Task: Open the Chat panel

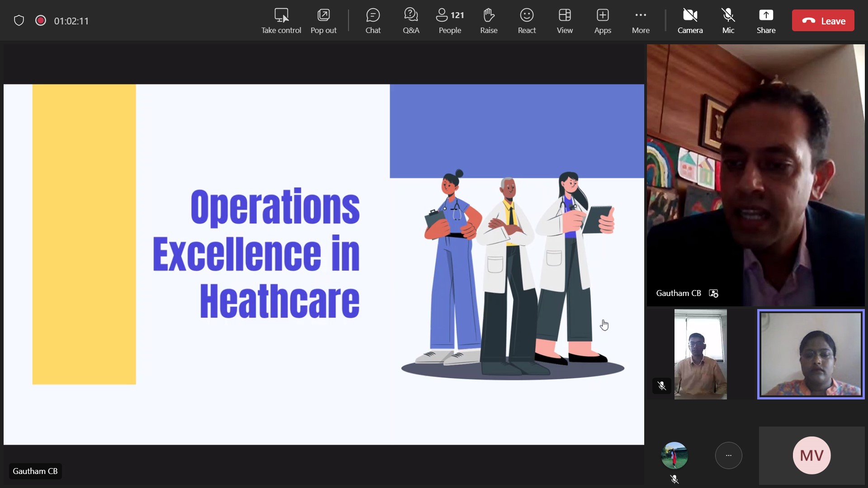Action: pos(373,21)
